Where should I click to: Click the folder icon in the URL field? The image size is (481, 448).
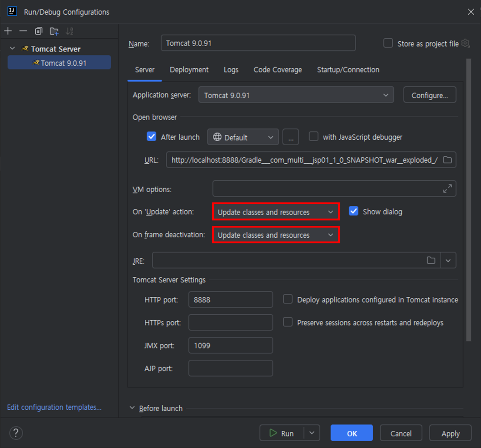pyautogui.click(x=448, y=160)
